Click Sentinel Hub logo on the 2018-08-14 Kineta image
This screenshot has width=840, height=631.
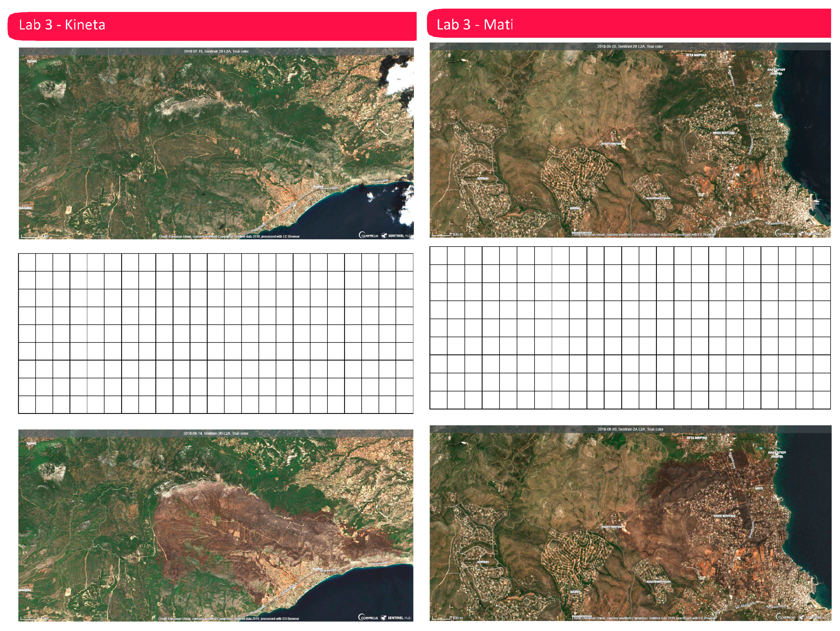pos(396,617)
